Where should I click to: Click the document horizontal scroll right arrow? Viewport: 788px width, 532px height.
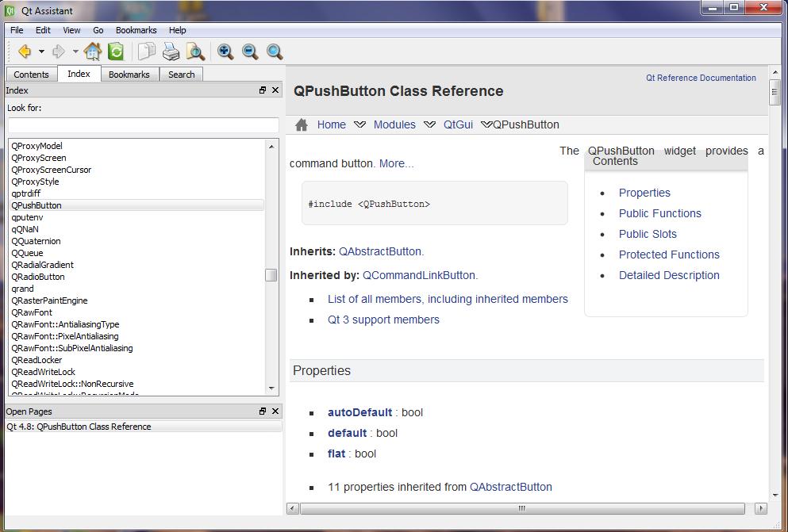(x=761, y=508)
